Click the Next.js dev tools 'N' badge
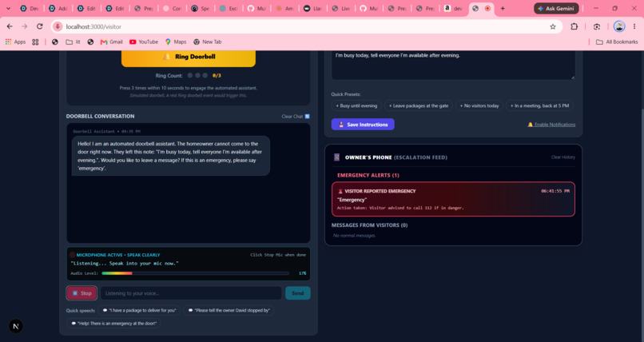The width and height of the screenshot is (644, 342). 16,326
